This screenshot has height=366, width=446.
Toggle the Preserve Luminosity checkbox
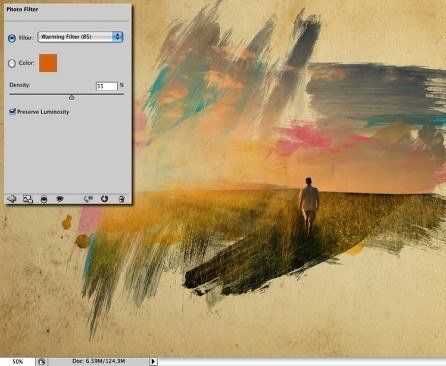13,111
